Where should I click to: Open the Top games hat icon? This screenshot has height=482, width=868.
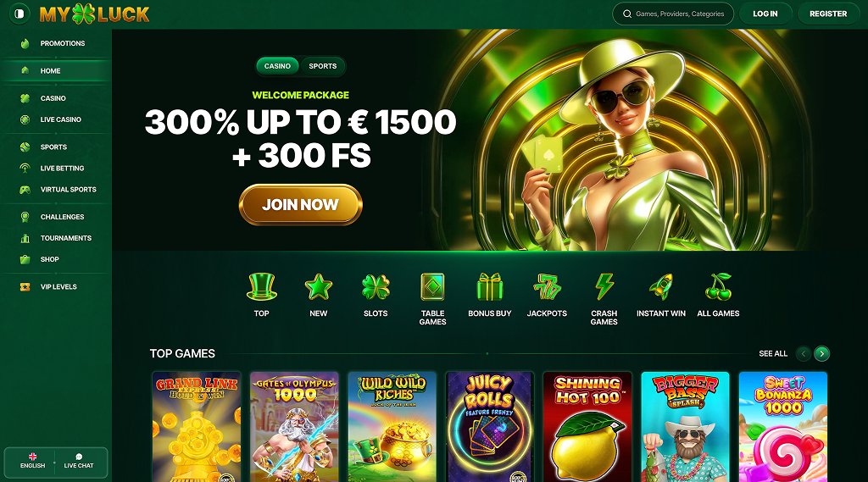(x=261, y=286)
